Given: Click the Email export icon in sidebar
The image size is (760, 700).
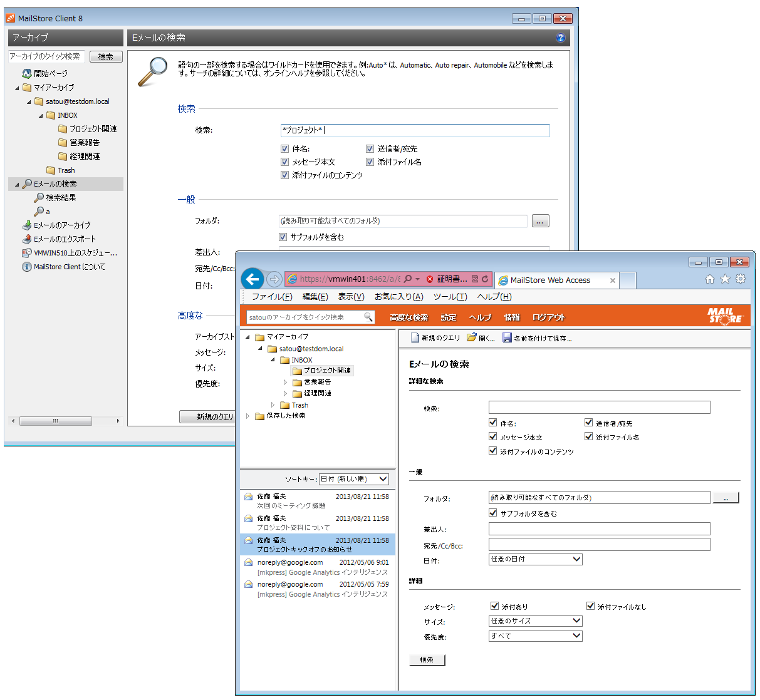Looking at the screenshot, I should 27,239.
